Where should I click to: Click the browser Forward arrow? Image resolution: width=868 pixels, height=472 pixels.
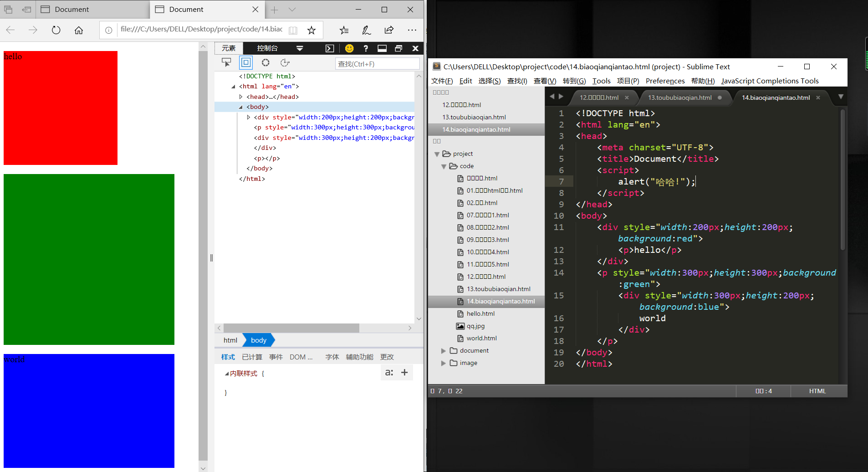point(33,30)
